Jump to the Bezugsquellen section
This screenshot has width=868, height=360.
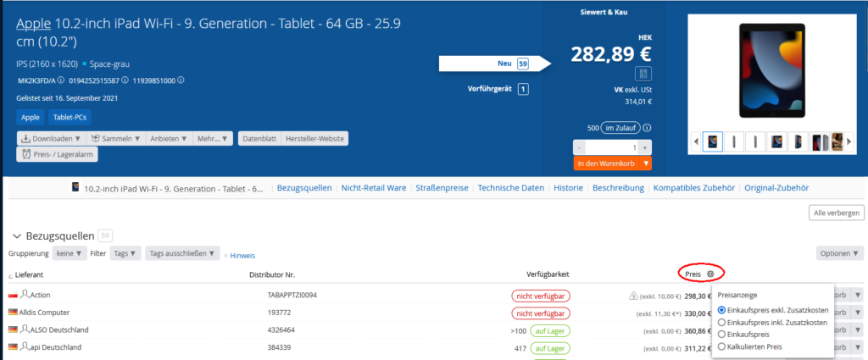click(x=304, y=188)
